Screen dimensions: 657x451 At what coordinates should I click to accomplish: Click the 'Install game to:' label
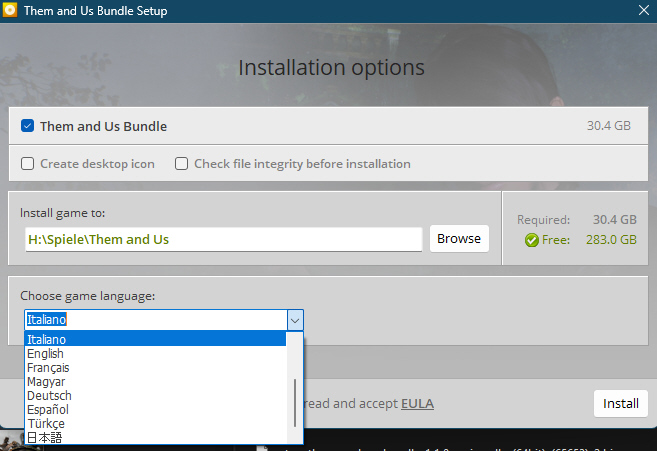click(62, 213)
